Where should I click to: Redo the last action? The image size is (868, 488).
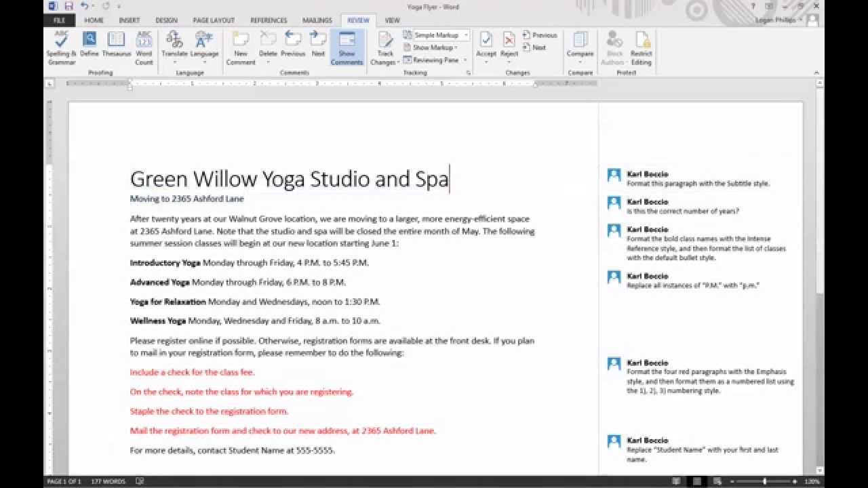105,6
